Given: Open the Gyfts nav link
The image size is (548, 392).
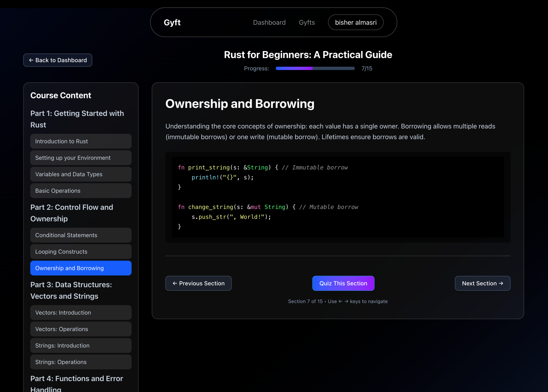Looking at the screenshot, I should tap(307, 22).
